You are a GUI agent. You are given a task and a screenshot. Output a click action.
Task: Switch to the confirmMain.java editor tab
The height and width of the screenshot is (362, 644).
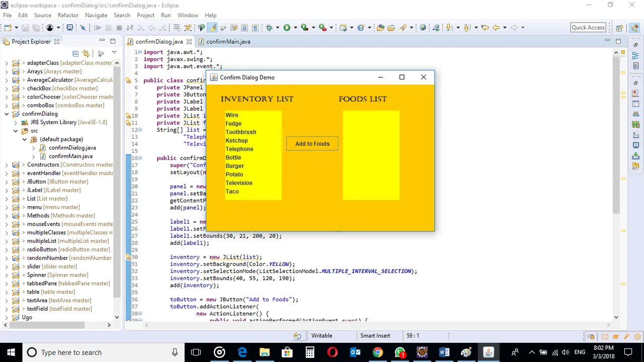pyautogui.click(x=224, y=42)
